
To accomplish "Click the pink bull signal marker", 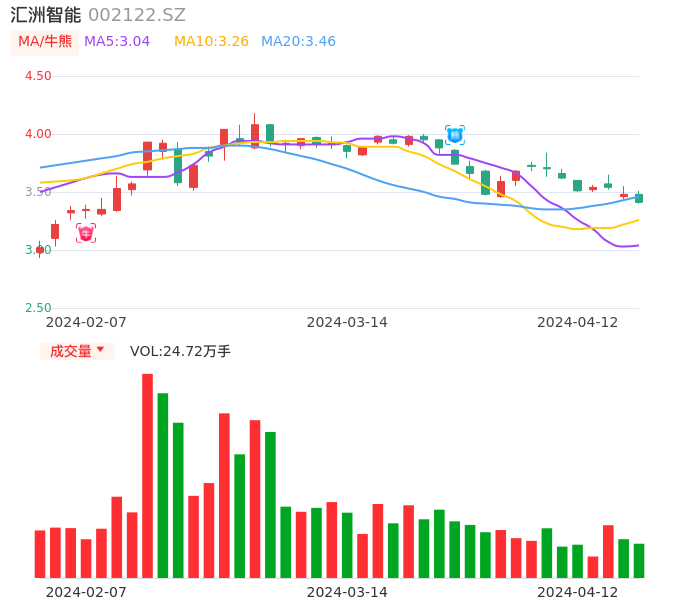I will tap(86, 233).
